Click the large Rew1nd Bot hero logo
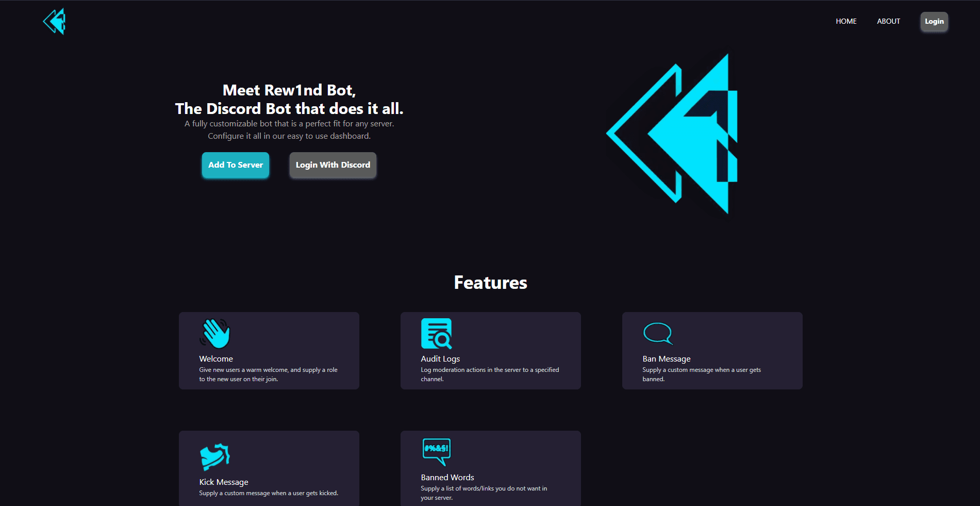Viewport: 980px width, 506px height. (673, 134)
